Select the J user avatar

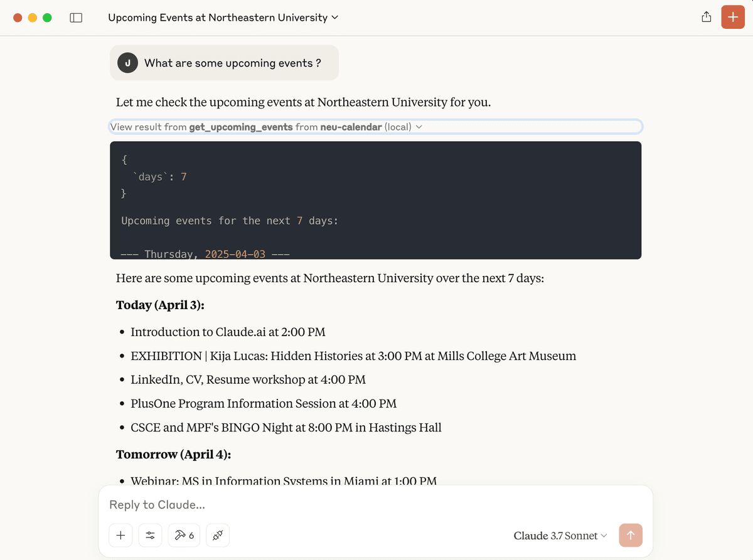click(x=128, y=63)
